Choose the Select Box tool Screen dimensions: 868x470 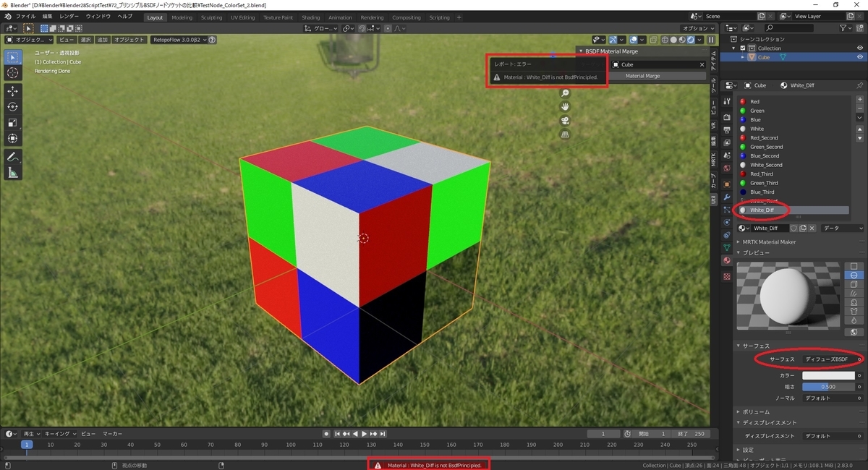pyautogui.click(x=13, y=57)
